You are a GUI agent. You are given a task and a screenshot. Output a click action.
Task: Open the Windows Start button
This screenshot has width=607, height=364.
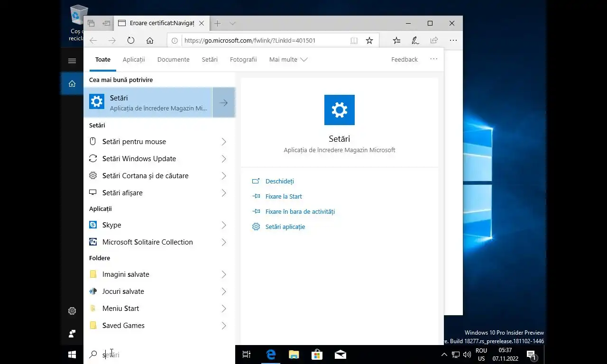click(72, 355)
